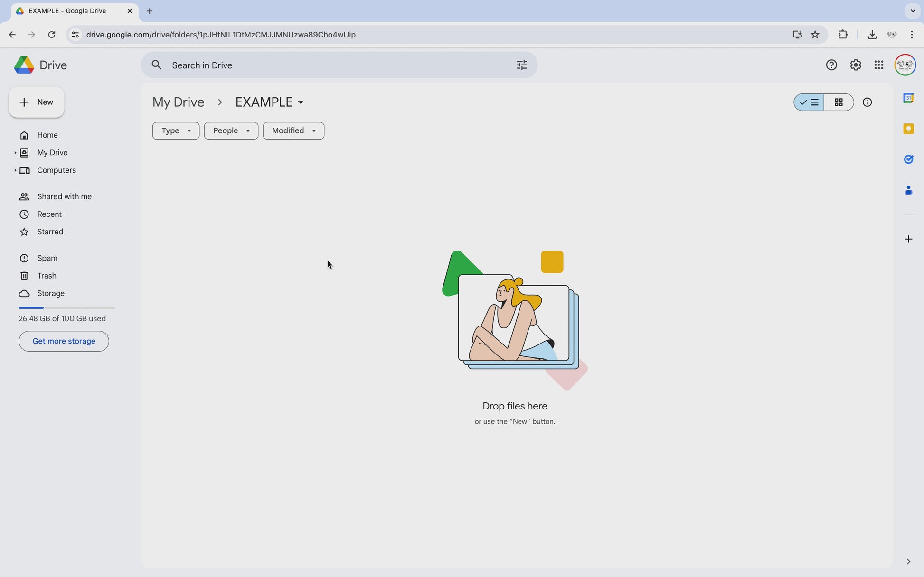Open the Type filter dropdown
This screenshot has width=924, height=577.
coord(176,131)
